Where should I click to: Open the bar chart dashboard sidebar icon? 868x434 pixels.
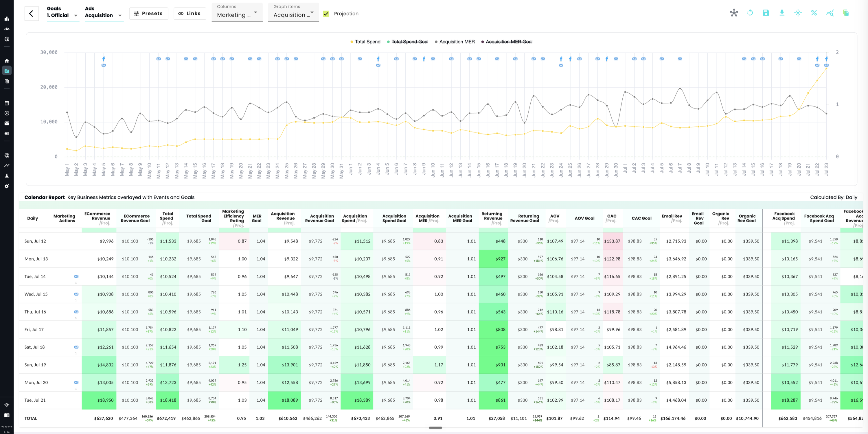pyautogui.click(x=7, y=19)
